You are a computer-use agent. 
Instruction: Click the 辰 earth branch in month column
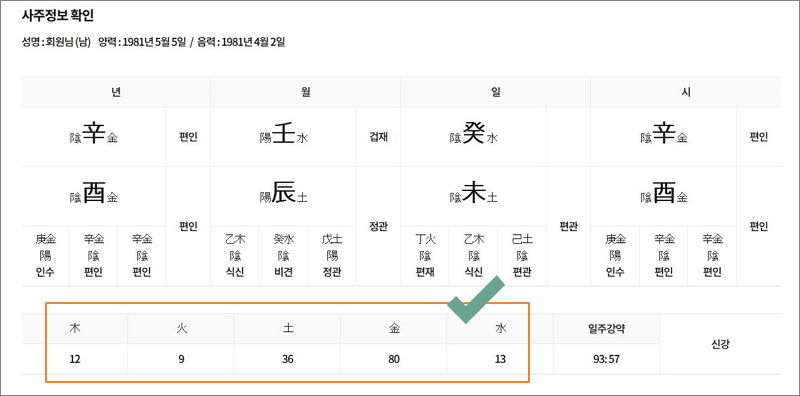pos(284,193)
